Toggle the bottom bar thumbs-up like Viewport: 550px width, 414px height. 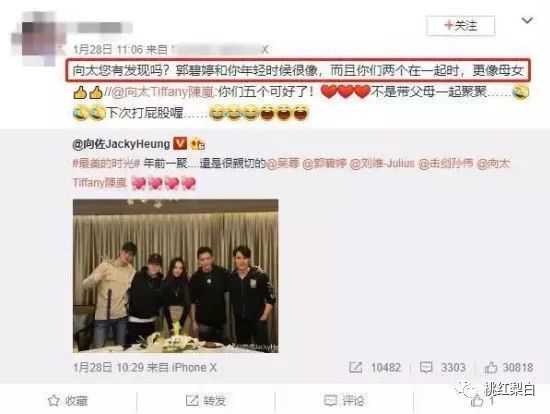[x=483, y=401]
